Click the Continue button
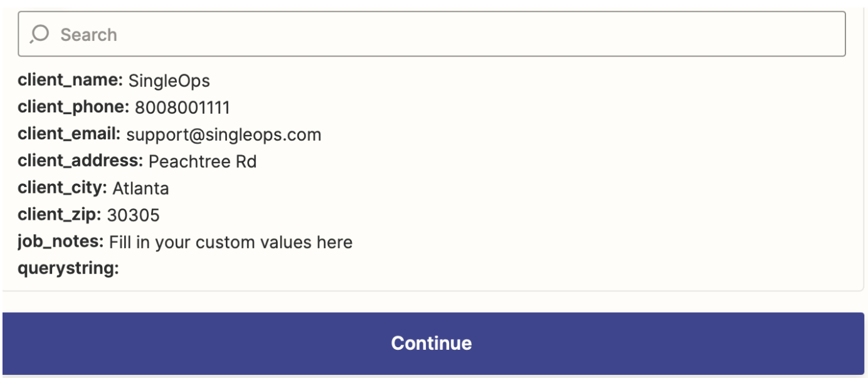 433,343
